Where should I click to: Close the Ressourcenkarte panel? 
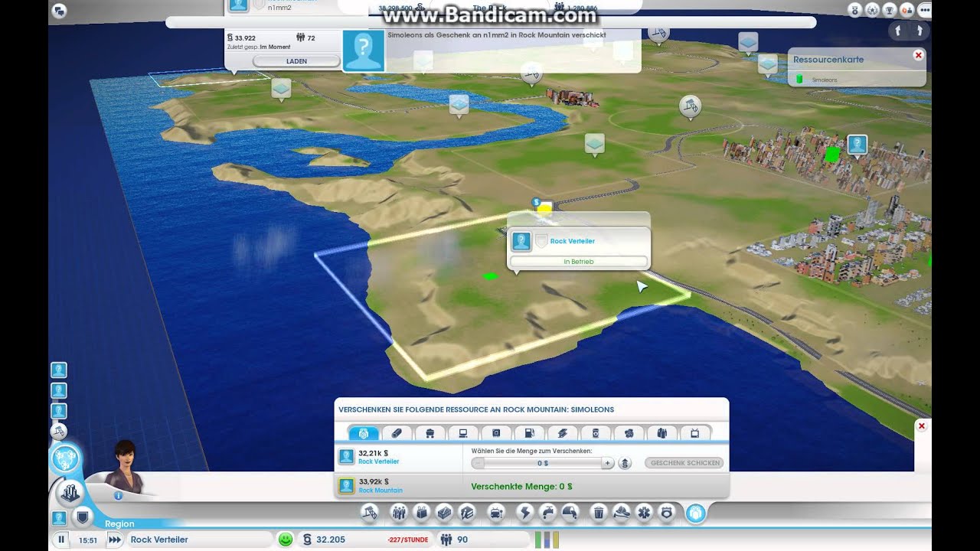(x=918, y=55)
